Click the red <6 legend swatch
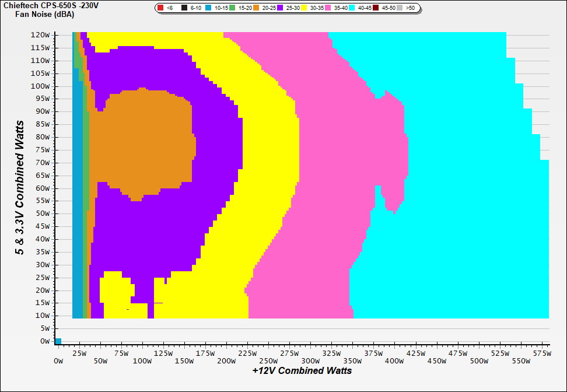This screenshot has height=392, width=567. pos(160,8)
